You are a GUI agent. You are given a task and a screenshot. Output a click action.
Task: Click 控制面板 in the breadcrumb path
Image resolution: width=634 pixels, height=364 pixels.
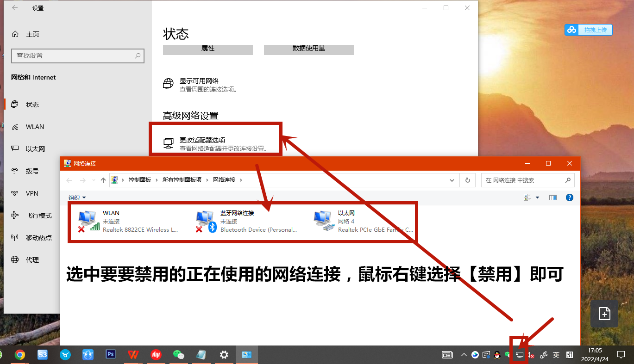coord(140,180)
